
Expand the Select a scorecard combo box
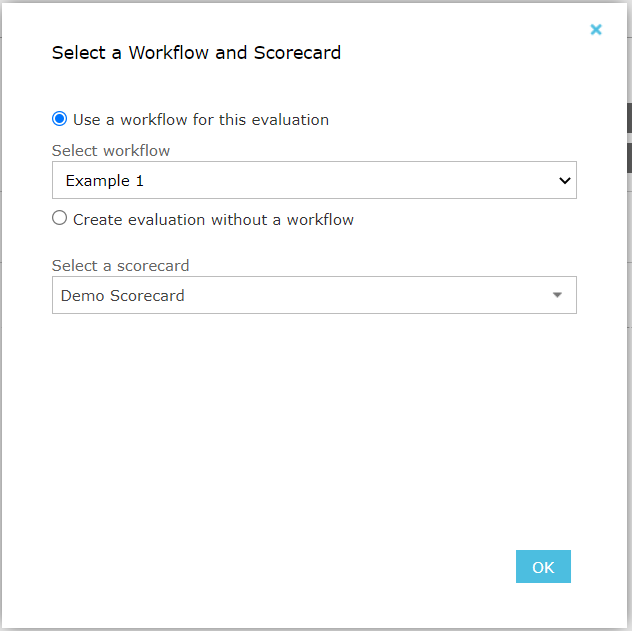click(x=314, y=296)
